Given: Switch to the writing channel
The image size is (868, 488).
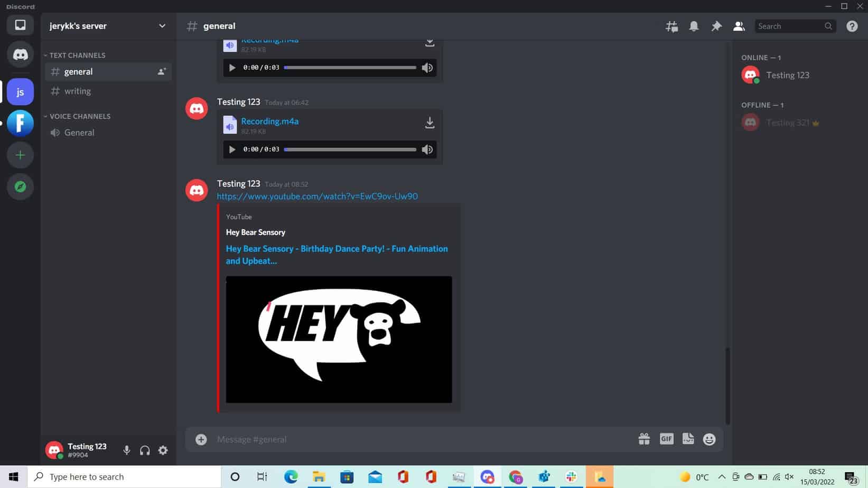Looking at the screenshot, I should [x=108, y=91].
